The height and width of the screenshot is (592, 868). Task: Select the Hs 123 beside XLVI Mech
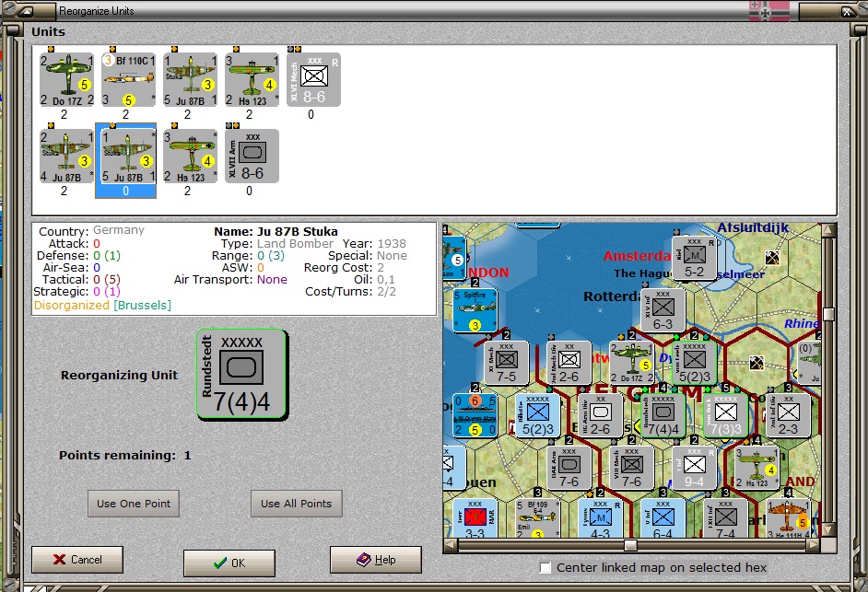252,80
